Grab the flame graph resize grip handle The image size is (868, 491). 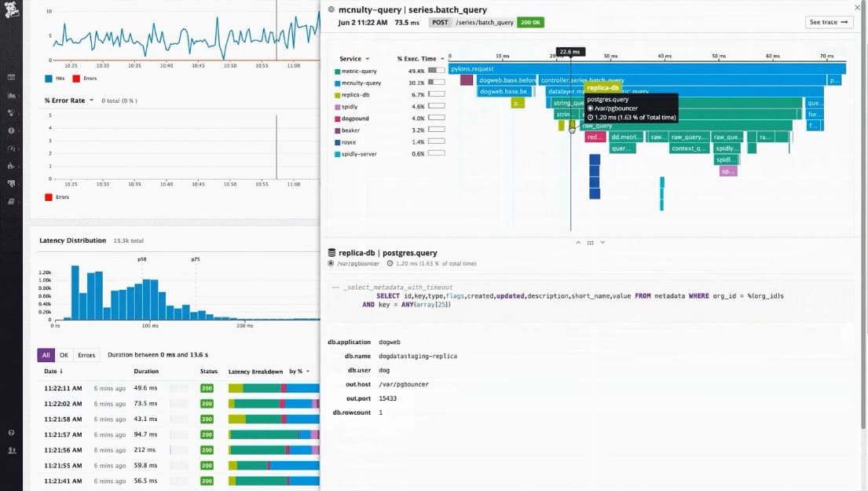590,243
